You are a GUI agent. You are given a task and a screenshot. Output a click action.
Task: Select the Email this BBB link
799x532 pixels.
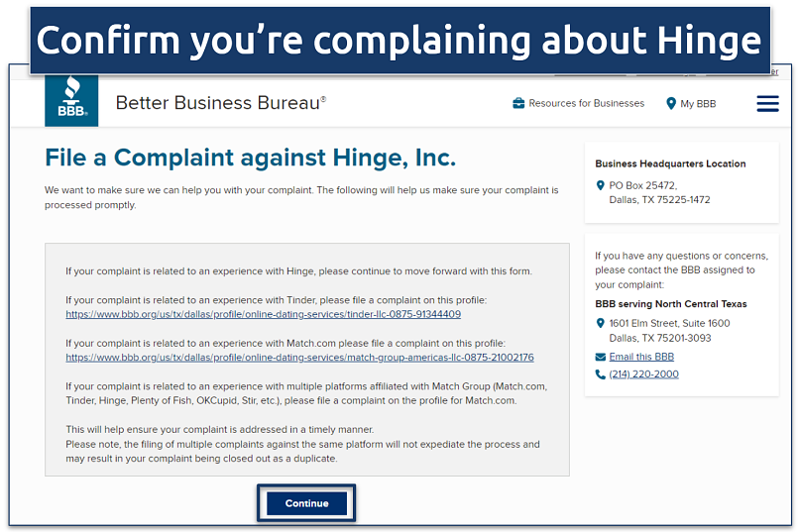click(641, 357)
